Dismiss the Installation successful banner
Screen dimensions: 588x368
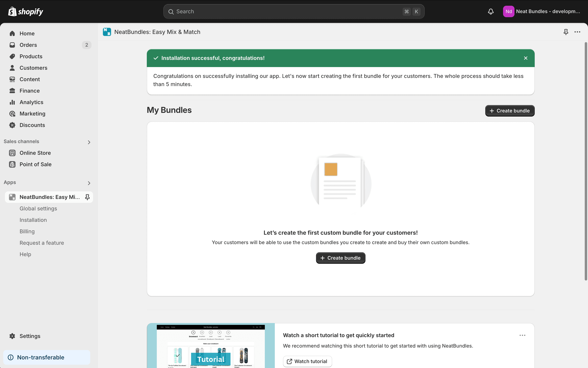tap(526, 58)
